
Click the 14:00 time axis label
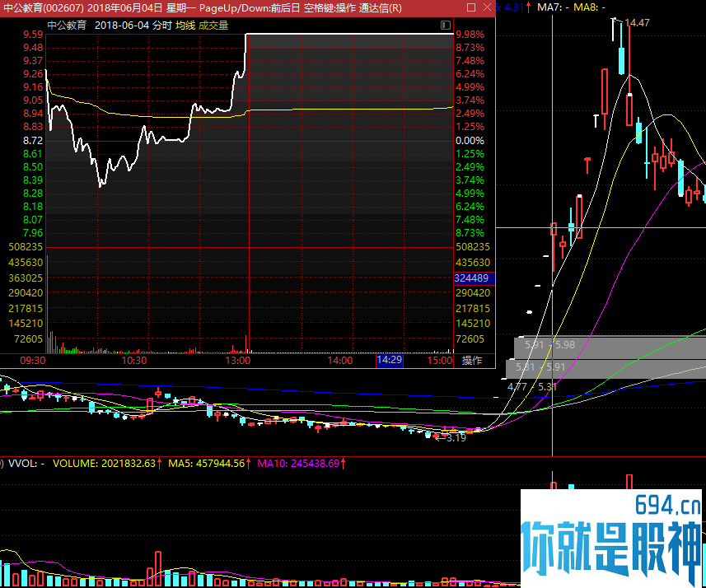pos(340,360)
